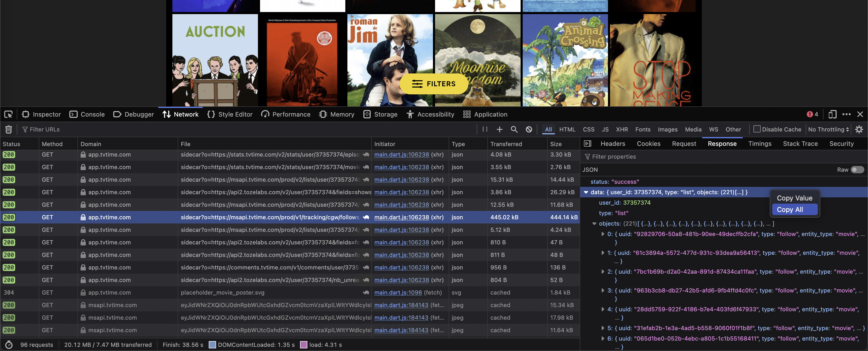Filter requests by Images type
The image size is (868, 351).
(x=668, y=129)
